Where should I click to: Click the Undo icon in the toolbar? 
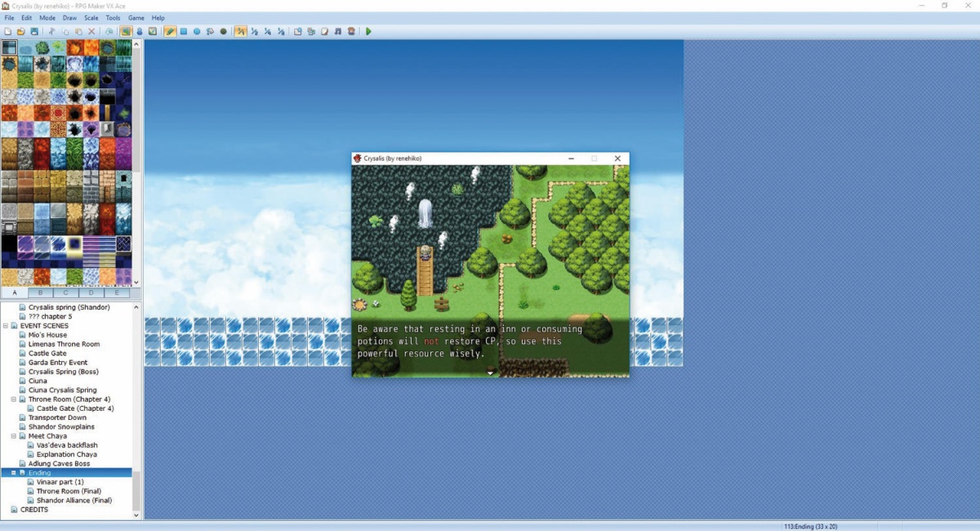pyautogui.click(x=109, y=31)
